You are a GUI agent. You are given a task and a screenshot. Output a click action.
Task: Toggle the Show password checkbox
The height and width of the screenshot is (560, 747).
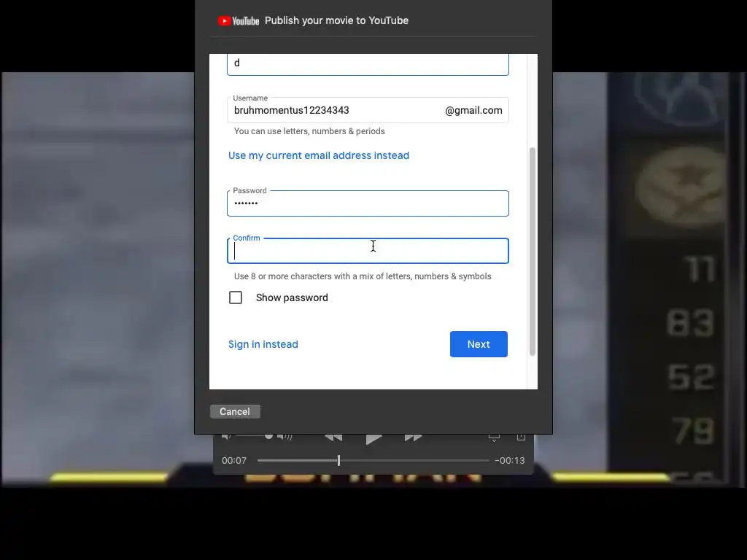pos(236,297)
